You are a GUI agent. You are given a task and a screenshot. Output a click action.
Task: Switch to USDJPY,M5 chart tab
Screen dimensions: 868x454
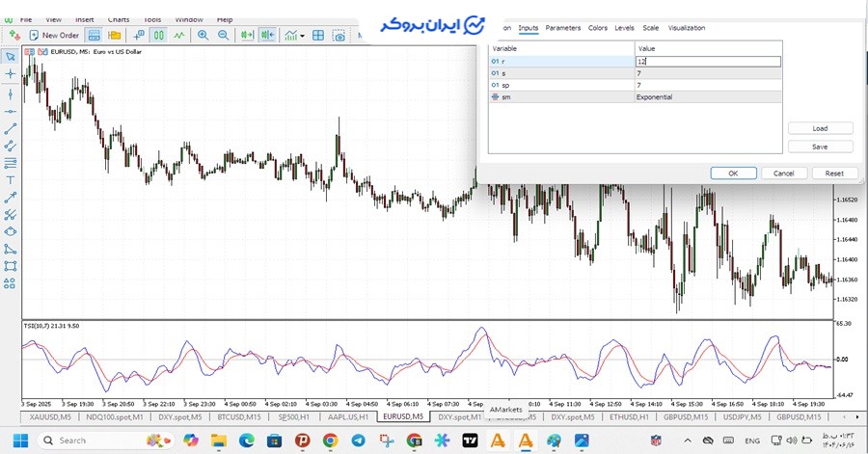tap(743, 417)
